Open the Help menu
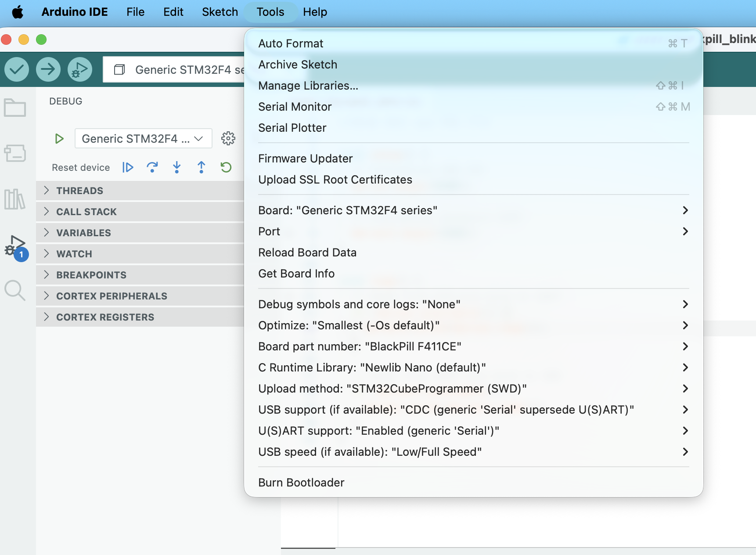The height and width of the screenshot is (555, 756). point(315,12)
